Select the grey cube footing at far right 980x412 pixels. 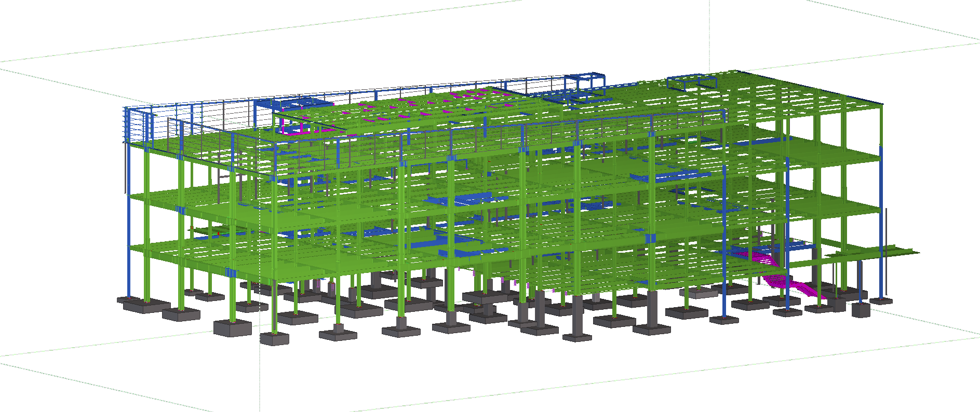point(861,310)
